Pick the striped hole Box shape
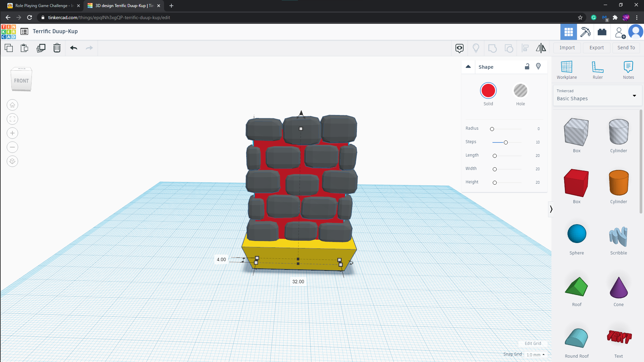The width and height of the screenshot is (644, 362). [x=577, y=132]
